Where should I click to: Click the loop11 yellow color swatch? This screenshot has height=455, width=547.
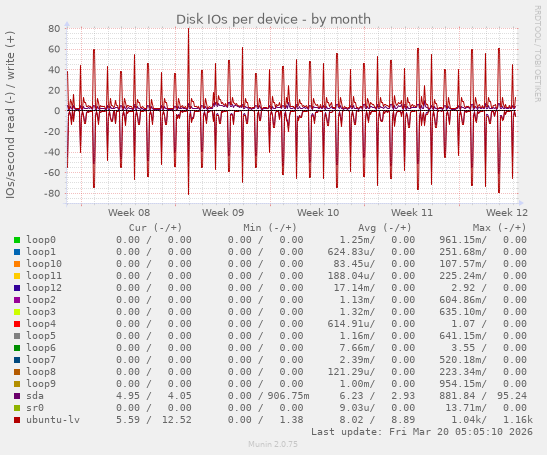point(17,276)
